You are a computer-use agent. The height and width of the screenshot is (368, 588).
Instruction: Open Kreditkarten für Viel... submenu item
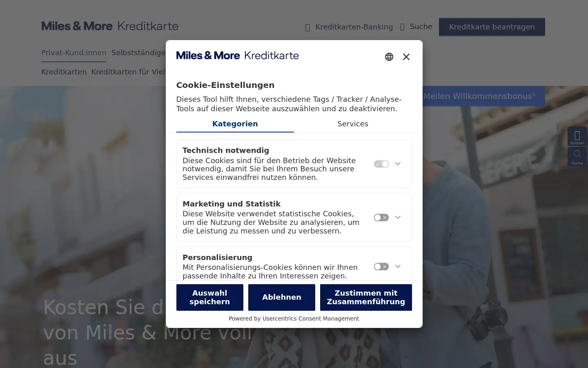tap(128, 72)
